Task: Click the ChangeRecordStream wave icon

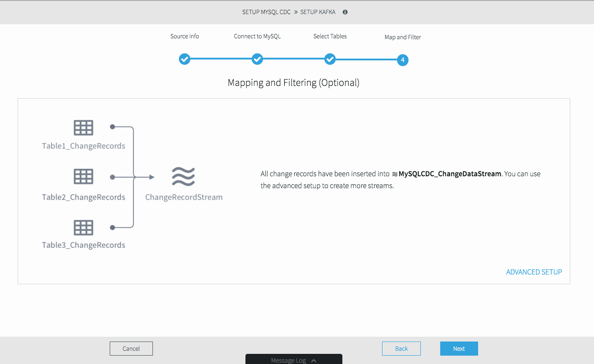Action: click(x=183, y=177)
